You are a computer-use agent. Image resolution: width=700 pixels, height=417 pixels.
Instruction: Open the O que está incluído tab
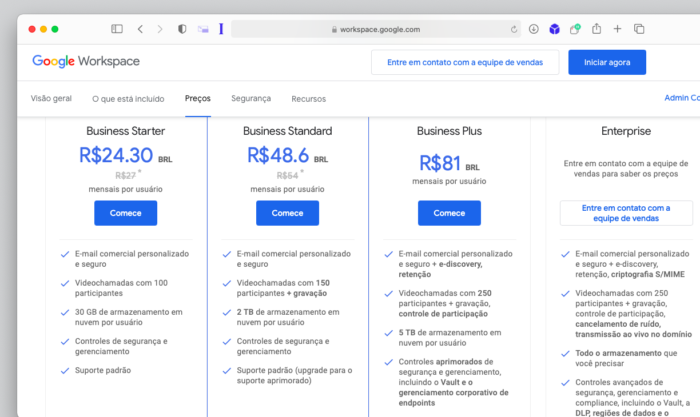[128, 99]
